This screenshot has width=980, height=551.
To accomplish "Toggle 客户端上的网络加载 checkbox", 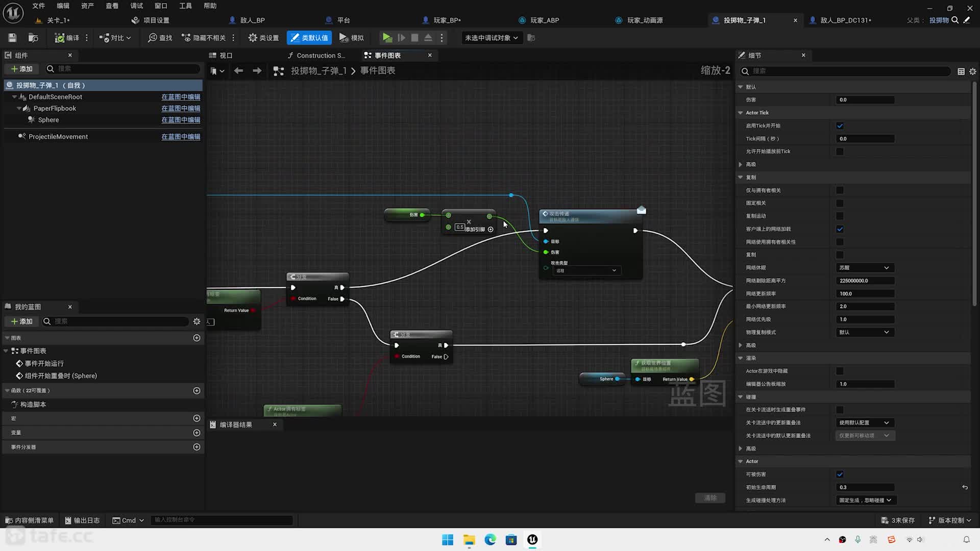I will (840, 229).
